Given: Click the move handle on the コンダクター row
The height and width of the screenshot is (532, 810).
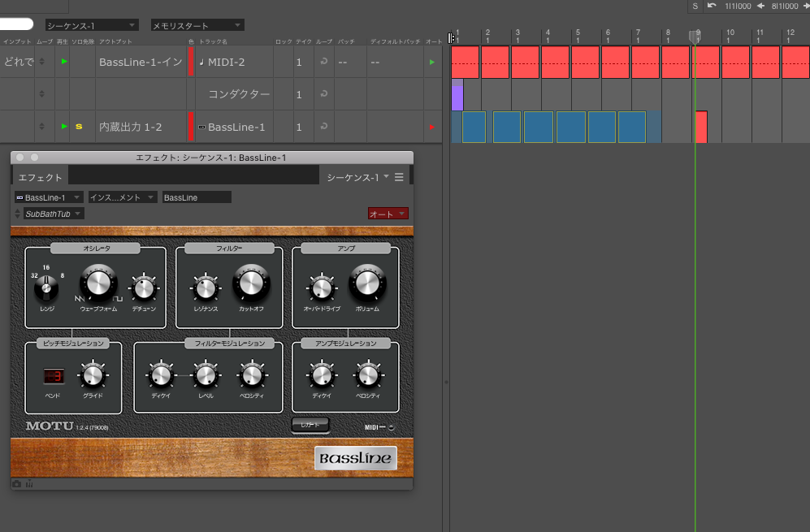Looking at the screenshot, I should pos(42,94).
